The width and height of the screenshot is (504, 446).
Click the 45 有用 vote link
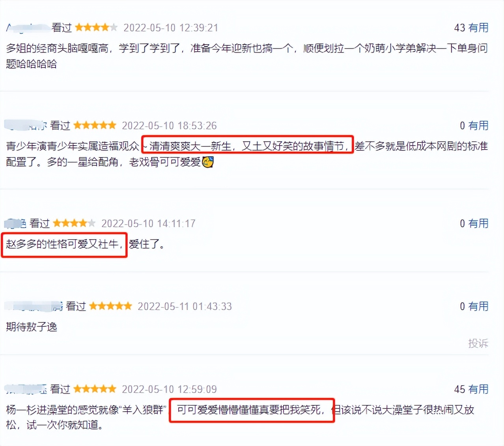471,389
